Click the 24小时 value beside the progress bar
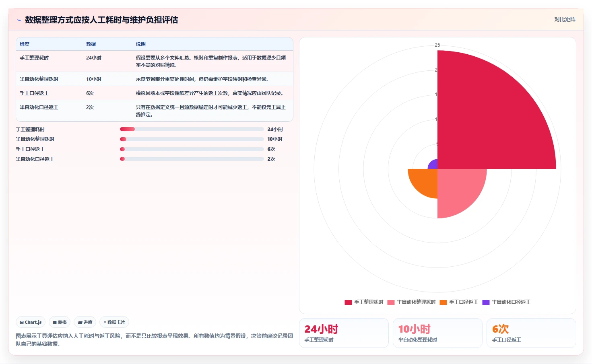The width and height of the screenshot is (592, 364). [275, 130]
